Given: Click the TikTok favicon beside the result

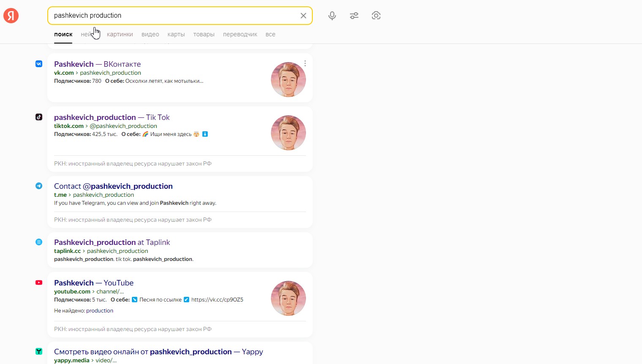Looking at the screenshot, I should click(39, 117).
